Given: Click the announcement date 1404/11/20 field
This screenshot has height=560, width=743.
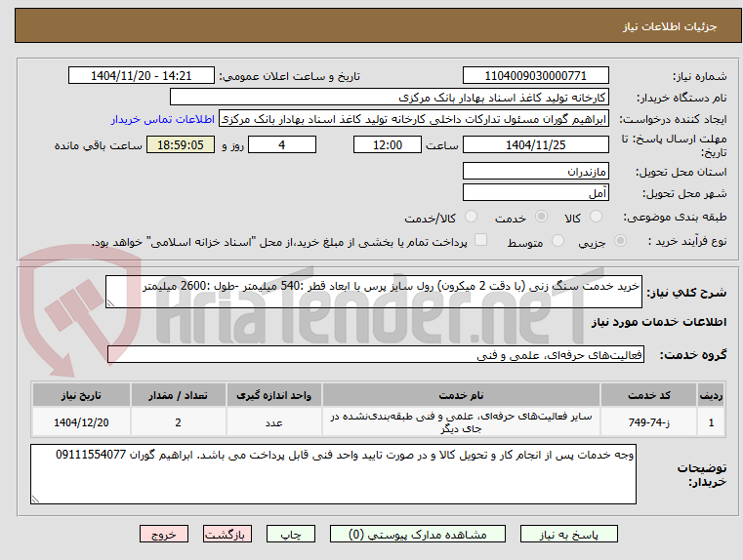Looking at the screenshot, I should [142, 76].
